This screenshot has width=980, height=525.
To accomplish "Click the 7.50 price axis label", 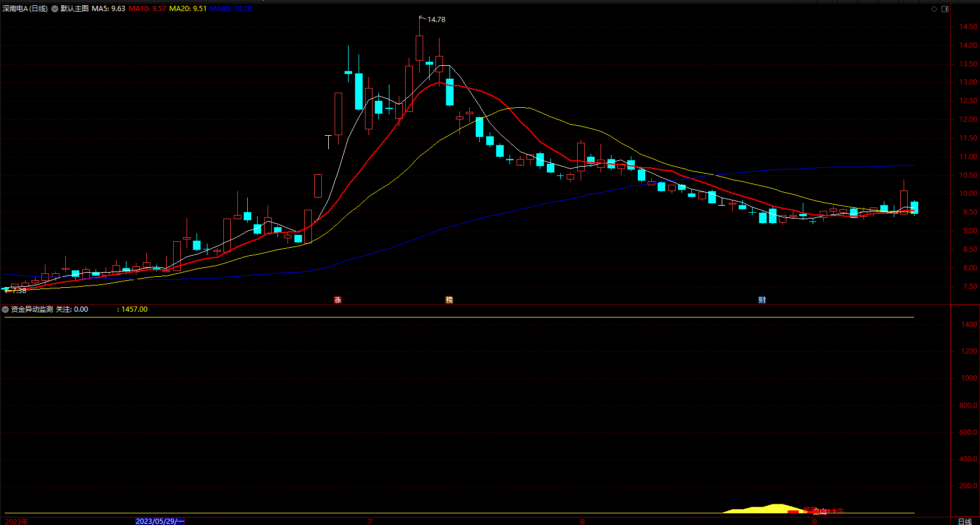I will (970, 287).
